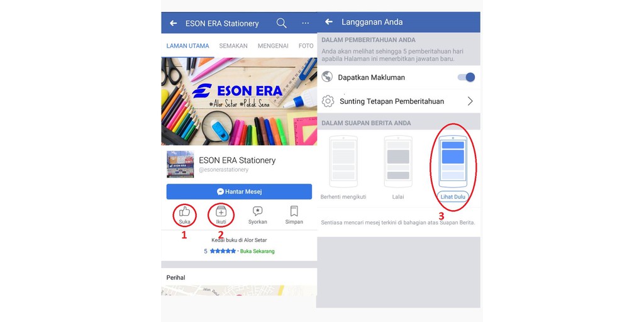Tap the Hantar Mesej button
The height and width of the screenshot is (322, 644).
pos(239,191)
